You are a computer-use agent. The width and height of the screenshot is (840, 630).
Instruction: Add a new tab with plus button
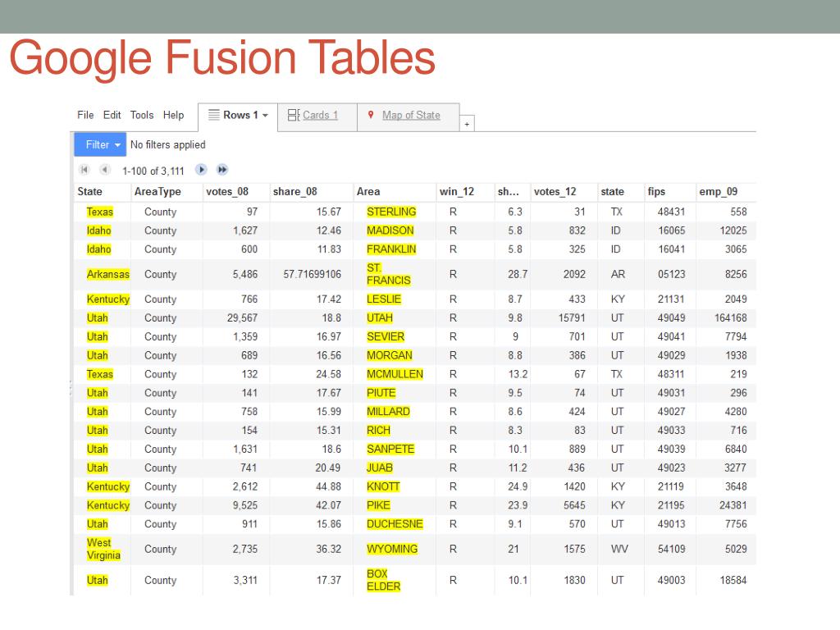(467, 124)
